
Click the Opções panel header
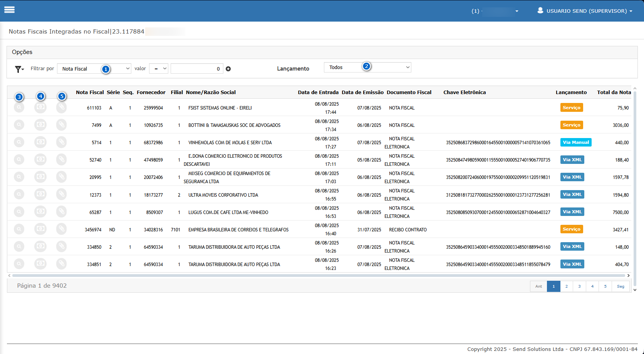[x=322, y=52]
